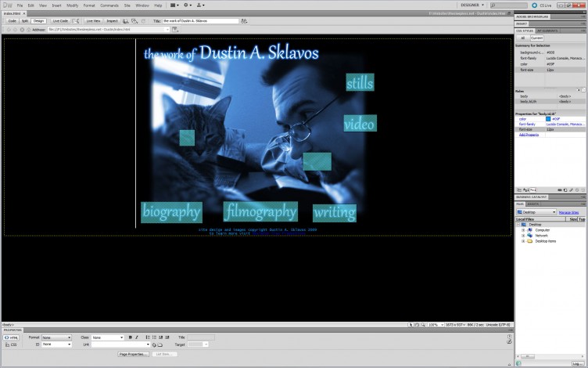The height and width of the screenshot is (368, 588).
Task: Click the Zoom tool icon in the status bar
Action: point(423,325)
